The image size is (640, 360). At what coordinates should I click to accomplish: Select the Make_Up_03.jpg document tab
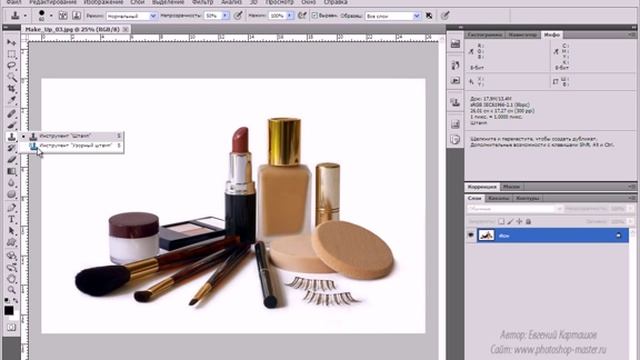click(x=73, y=29)
